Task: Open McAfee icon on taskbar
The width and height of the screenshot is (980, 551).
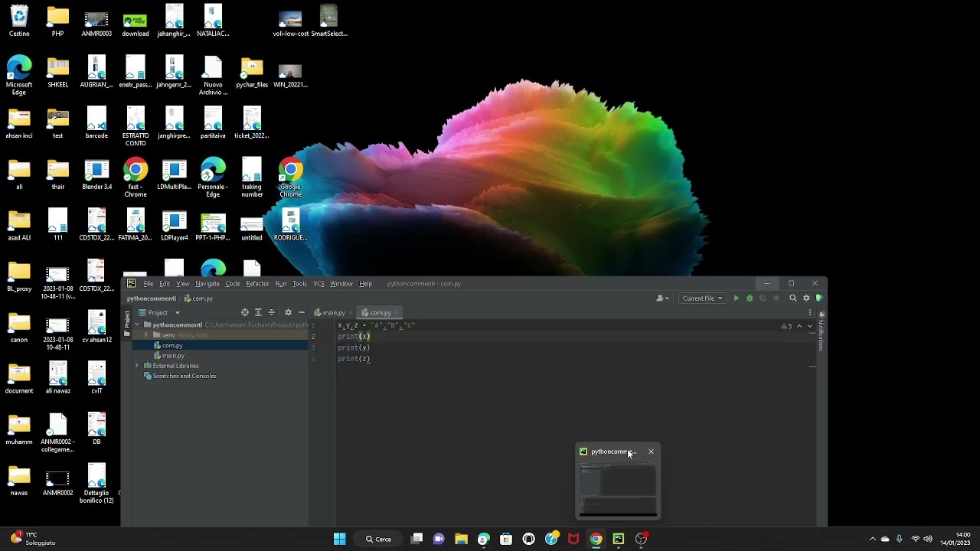Action: [x=573, y=539]
